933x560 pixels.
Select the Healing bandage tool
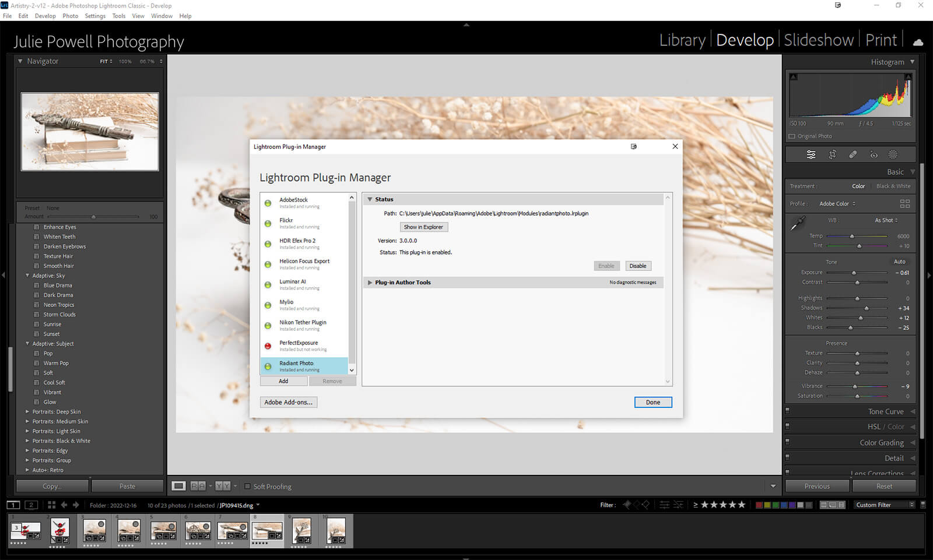853,154
